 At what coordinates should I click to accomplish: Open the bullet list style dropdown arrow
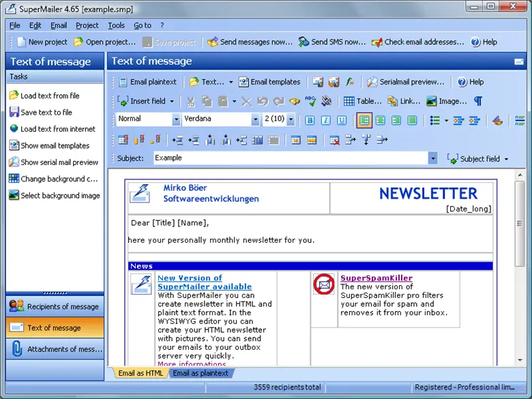click(x=446, y=121)
